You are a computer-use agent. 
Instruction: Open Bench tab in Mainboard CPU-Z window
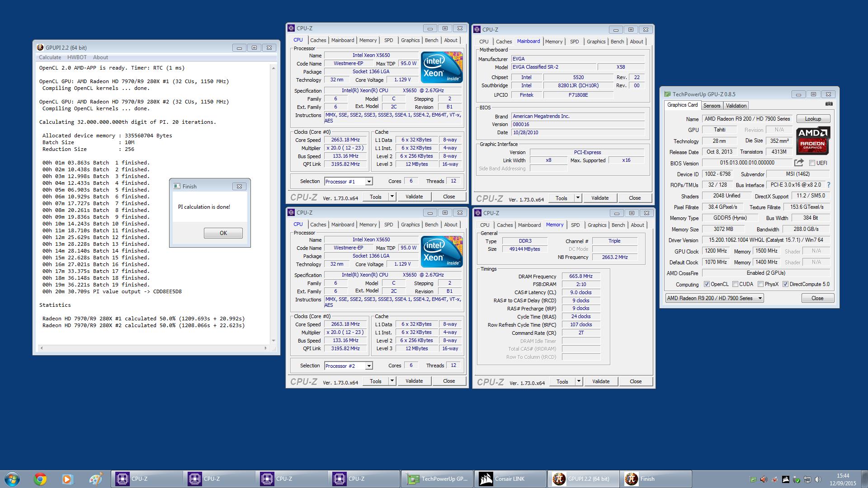(x=617, y=42)
